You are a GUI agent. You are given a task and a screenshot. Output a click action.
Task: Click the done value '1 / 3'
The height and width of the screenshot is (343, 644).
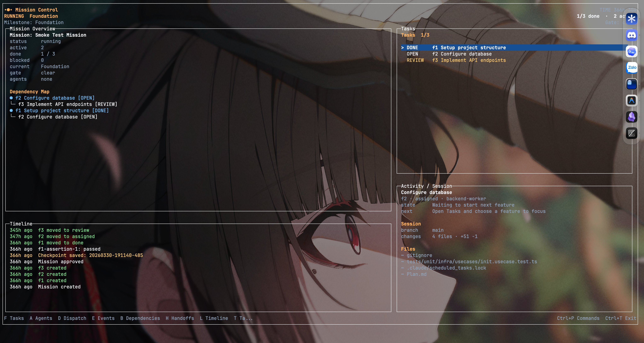pos(48,54)
